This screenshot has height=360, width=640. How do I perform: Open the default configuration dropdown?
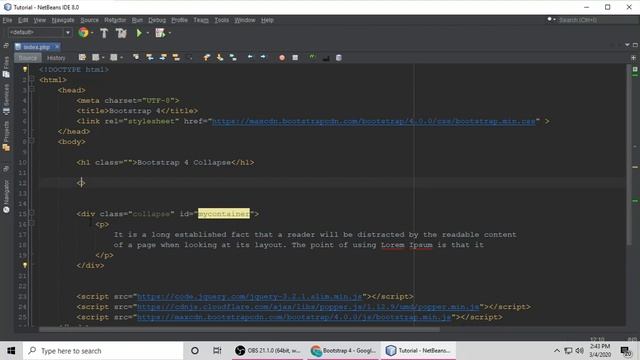click(40, 32)
